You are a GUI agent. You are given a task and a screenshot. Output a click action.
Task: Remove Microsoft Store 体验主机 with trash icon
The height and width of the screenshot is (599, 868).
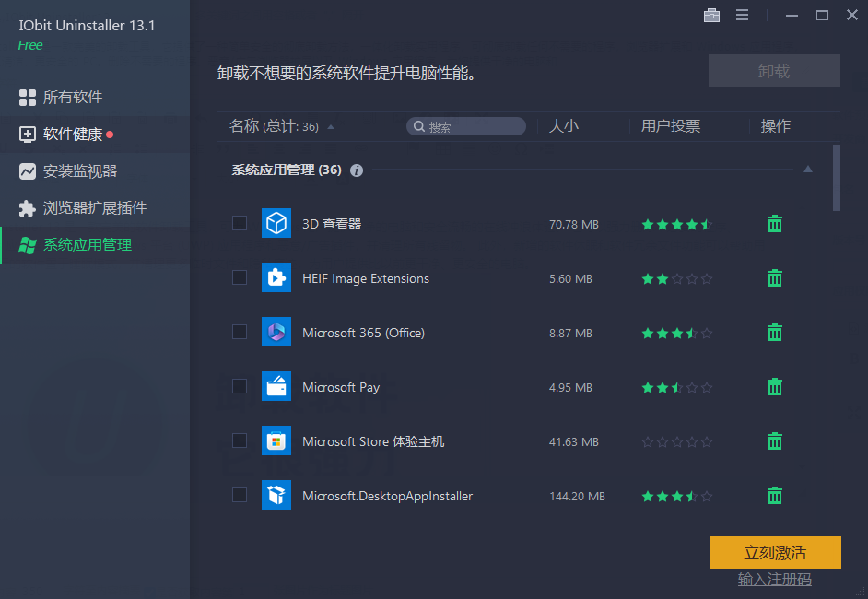[x=774, y=441]
